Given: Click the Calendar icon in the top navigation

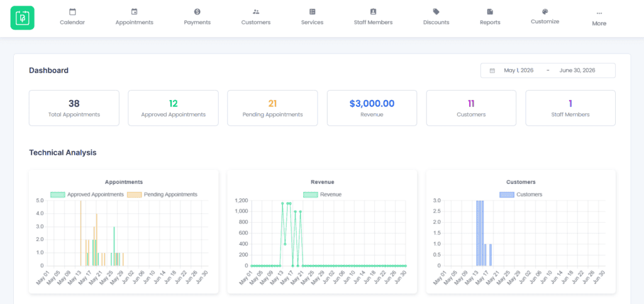Looking at the screenshot, I should [x=72, y=11].
